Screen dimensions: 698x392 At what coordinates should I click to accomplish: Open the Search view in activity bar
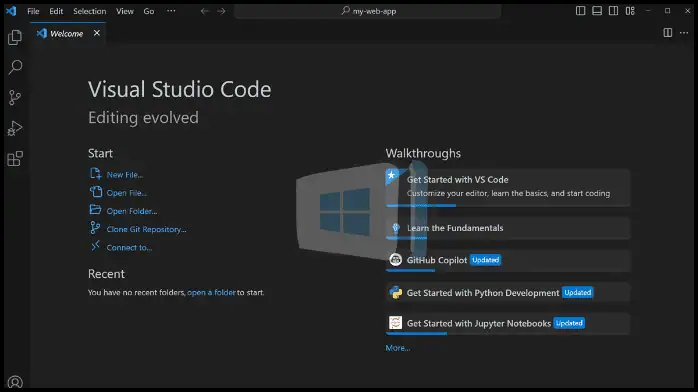[x=15, y=67]
